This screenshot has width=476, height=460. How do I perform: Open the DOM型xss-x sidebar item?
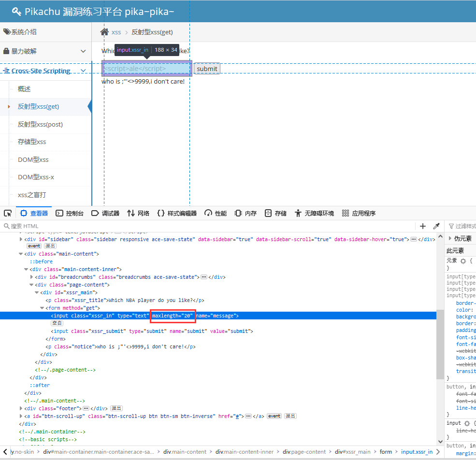click(x=36, y=177)
